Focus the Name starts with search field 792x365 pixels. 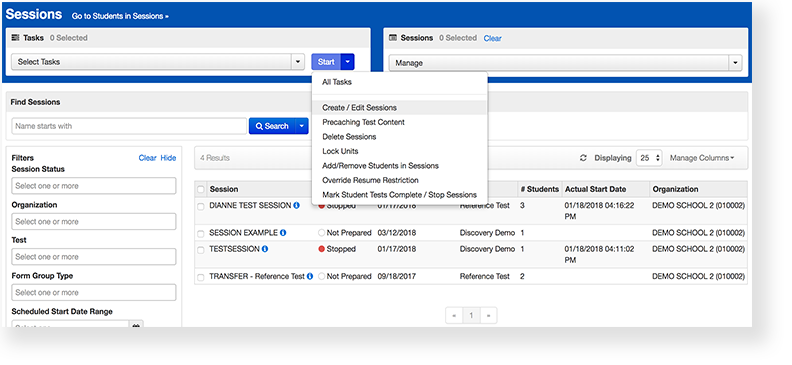[129, 126]
